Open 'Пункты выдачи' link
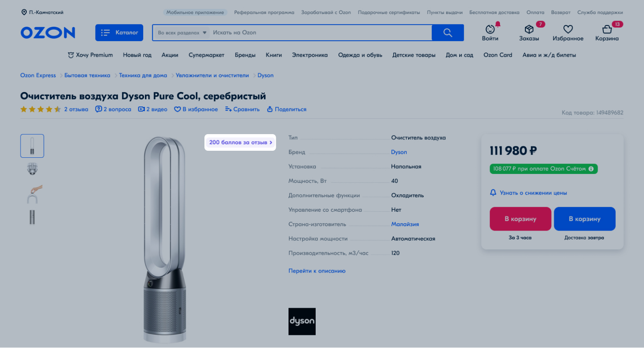Screen dimensions: 644x348 [445, 12]
